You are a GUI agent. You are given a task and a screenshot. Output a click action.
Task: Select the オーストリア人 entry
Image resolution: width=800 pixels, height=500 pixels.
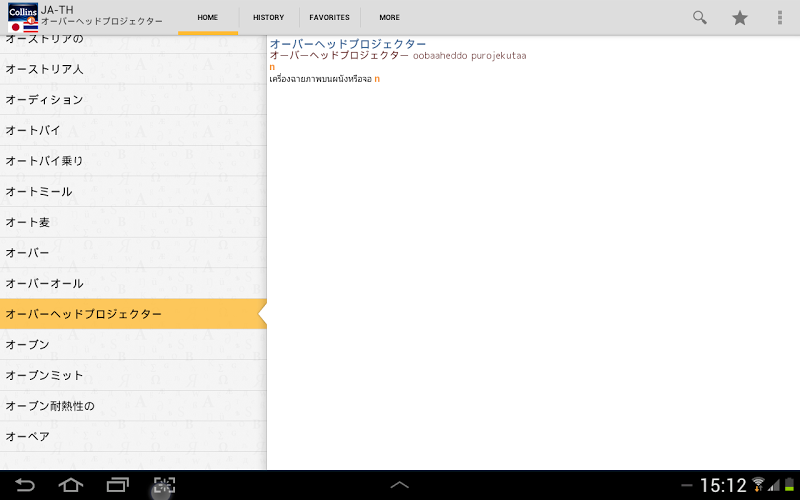[133, 69]
